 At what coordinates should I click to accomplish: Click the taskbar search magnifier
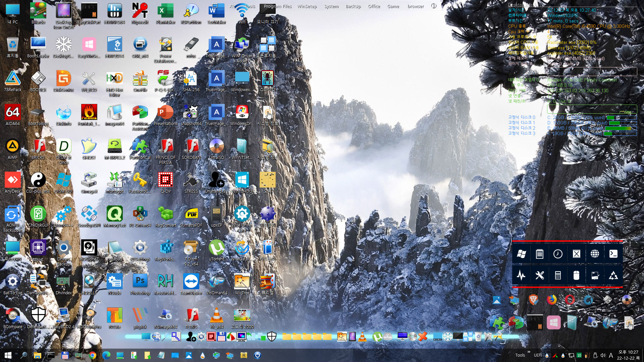[24, 355]
